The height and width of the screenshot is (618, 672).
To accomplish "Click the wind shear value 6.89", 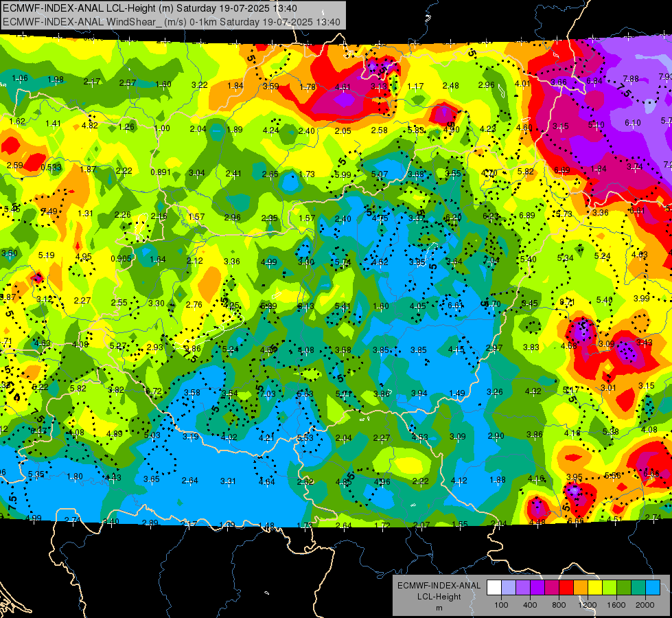I will [526, 216].
